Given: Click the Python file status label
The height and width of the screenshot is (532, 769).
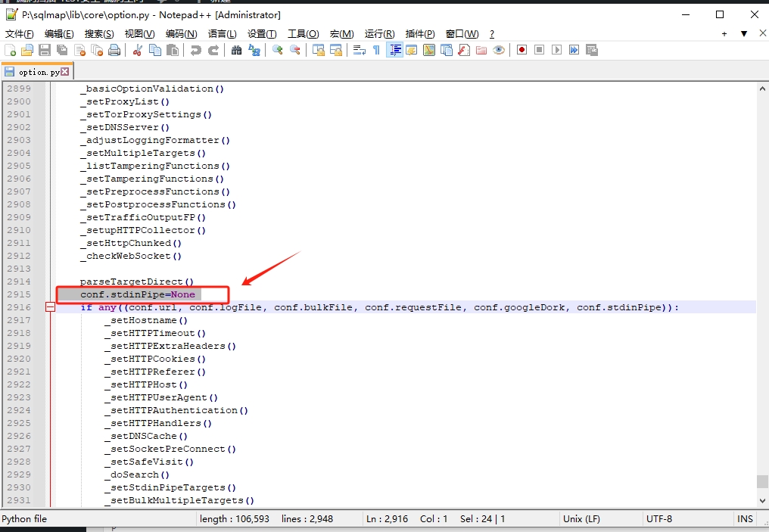Looking at the screenshot, I should click(24, 519).
